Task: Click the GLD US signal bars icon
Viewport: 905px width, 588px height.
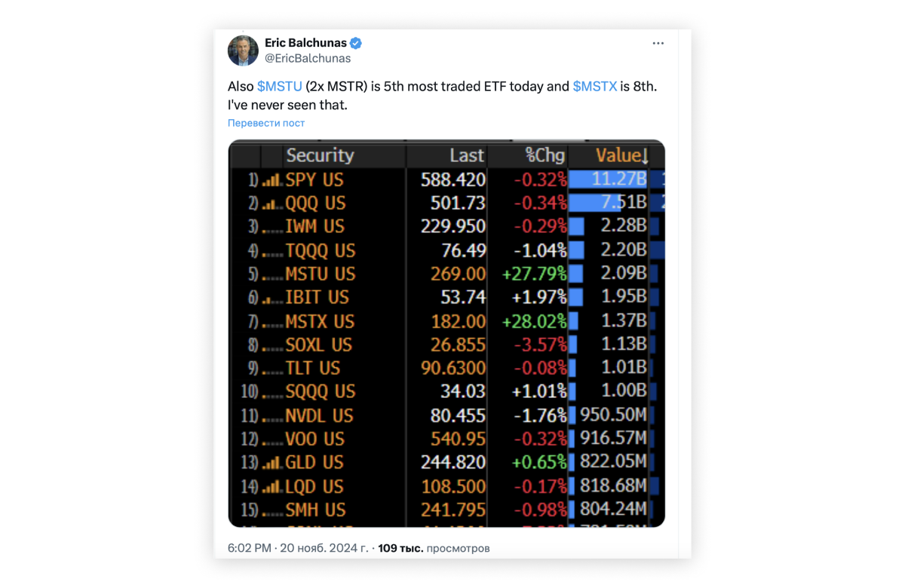Action: [x=271, y=463]
